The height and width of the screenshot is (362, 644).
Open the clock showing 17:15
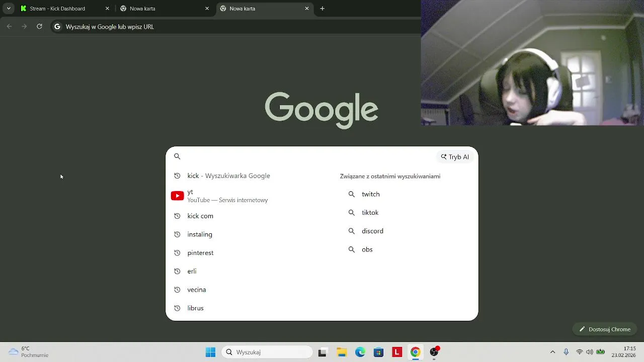click(623, 352)
